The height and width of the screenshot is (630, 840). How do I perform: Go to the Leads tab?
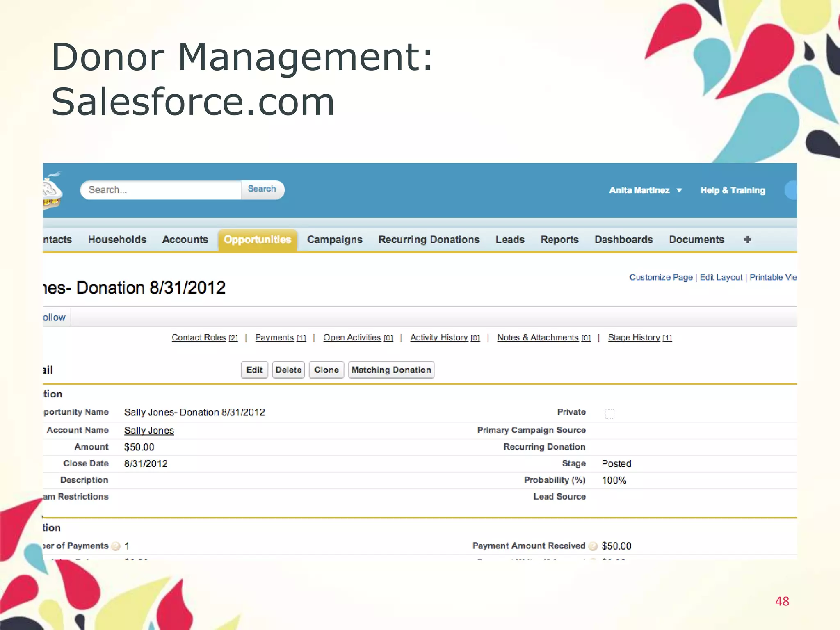(x=510, y=240)
